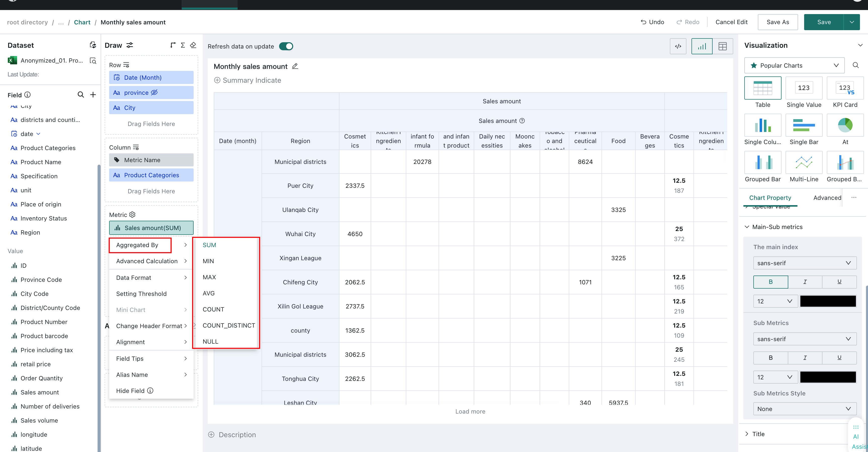Click Load more below the table

(470, 411)
